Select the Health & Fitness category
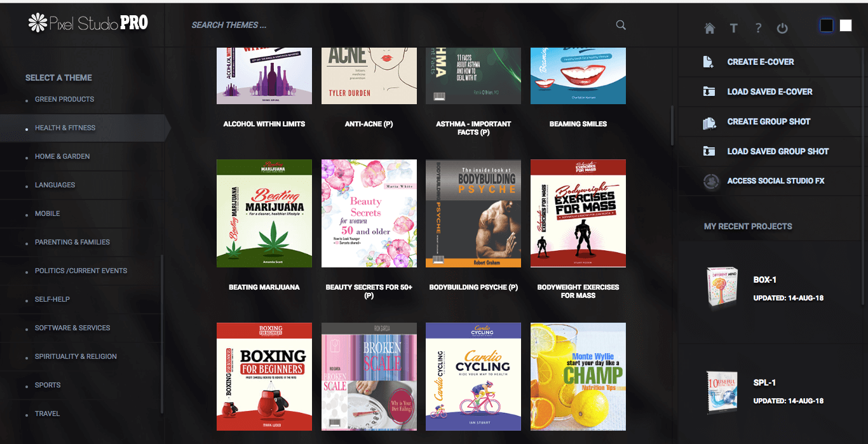 click(65, 128)
